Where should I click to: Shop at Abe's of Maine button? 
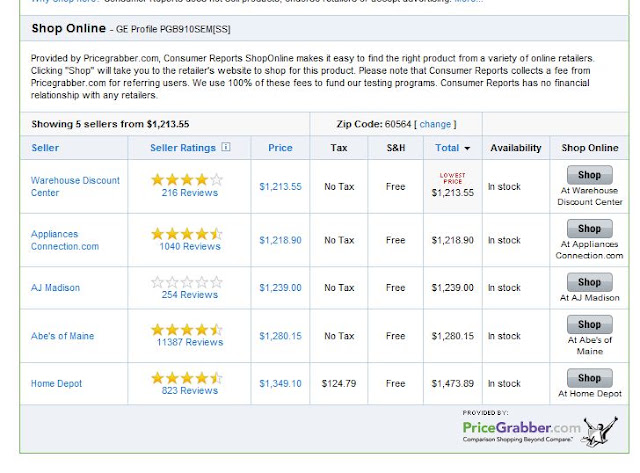(x=589, y=324)
